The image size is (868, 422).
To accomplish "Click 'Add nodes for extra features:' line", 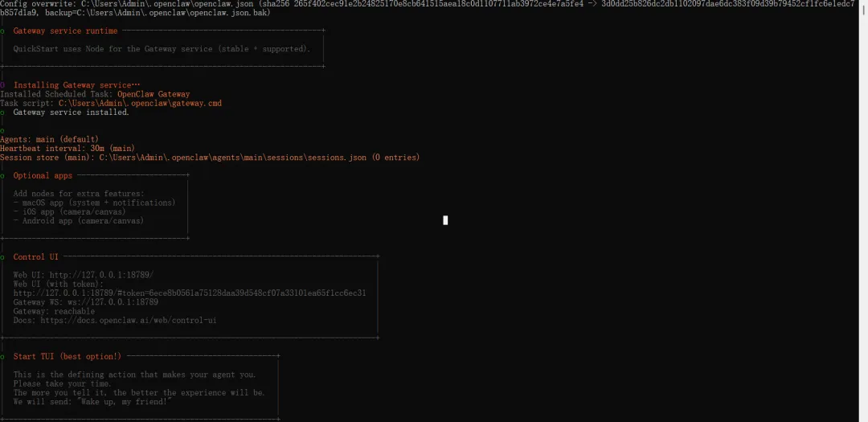I will [79, 194].
